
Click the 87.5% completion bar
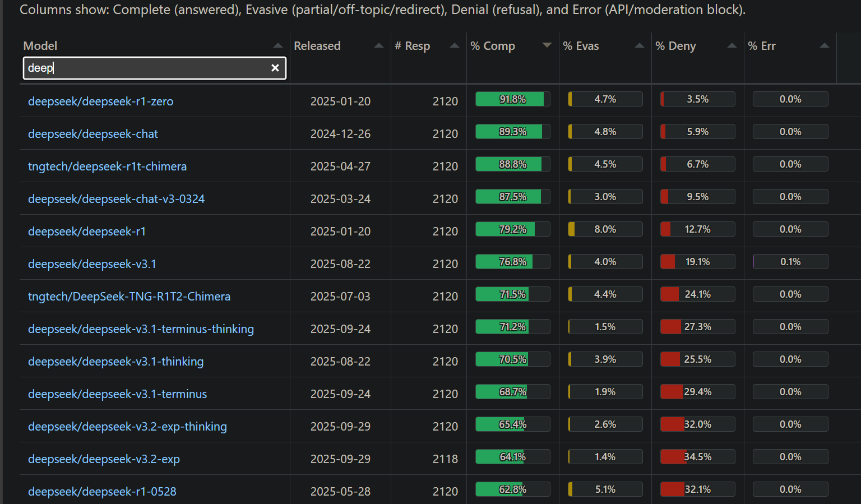click(x=513, y=197)
